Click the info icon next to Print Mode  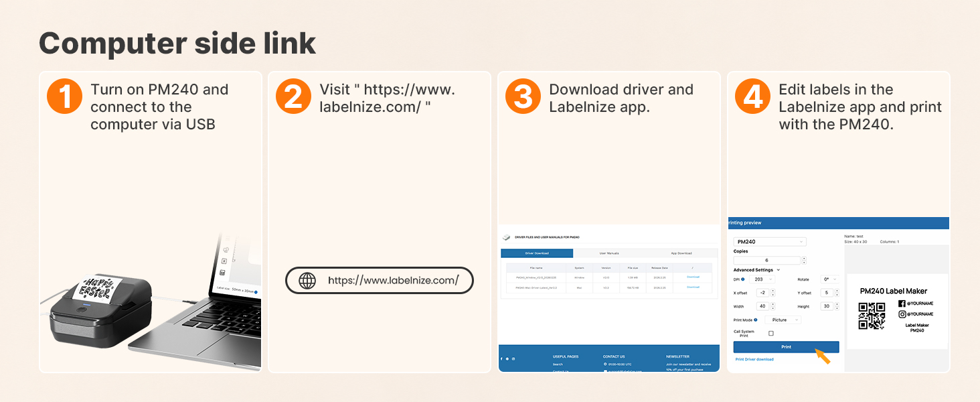point(756,320)
